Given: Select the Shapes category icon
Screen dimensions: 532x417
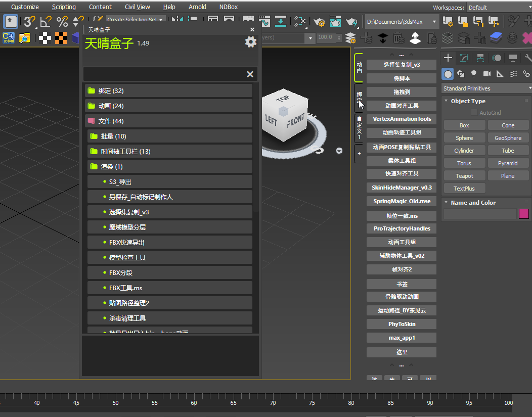Looking at the screenshot, I should (461, 74).
